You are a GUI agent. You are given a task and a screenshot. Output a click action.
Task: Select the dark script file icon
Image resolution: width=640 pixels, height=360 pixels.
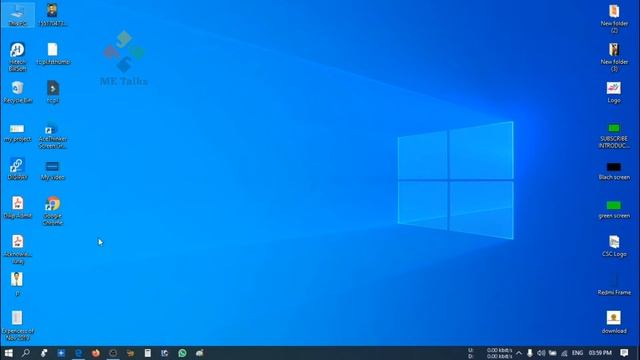53,92
